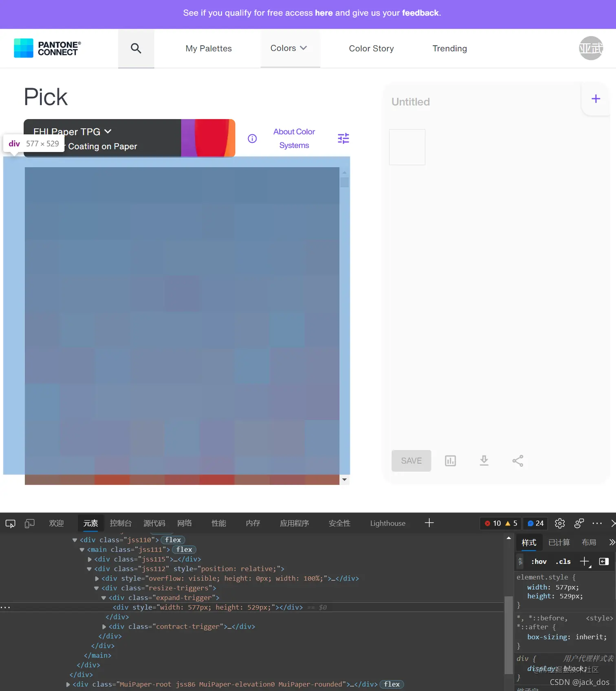Image resolution: width=616 pixels, height=691 pixels.
Task: Open the Colors dropdown menu
Action: 290,48
